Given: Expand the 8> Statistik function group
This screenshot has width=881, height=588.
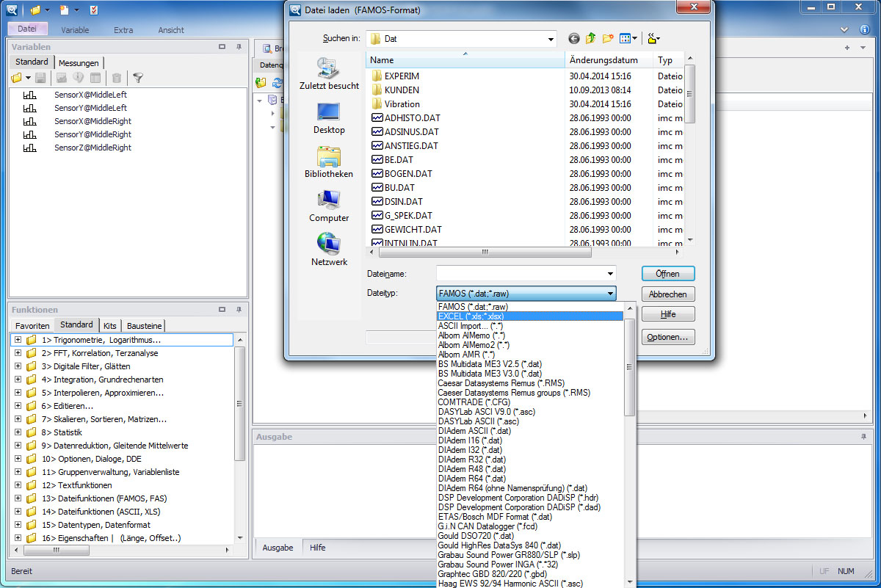Looking at the screenshot, I should click(x=18, y=432).
